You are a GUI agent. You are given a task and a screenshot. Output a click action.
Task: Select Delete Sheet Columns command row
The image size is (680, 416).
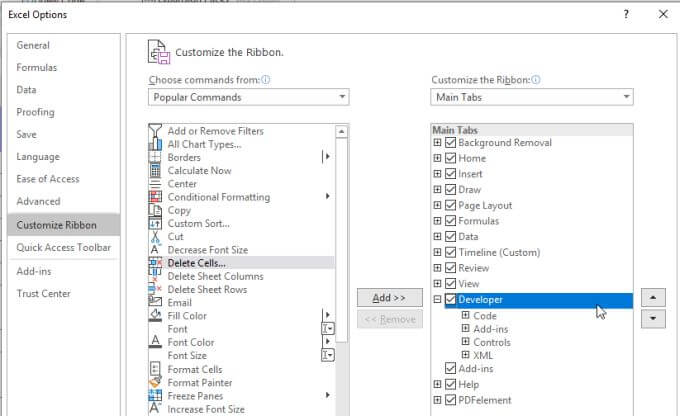(242, 276)
